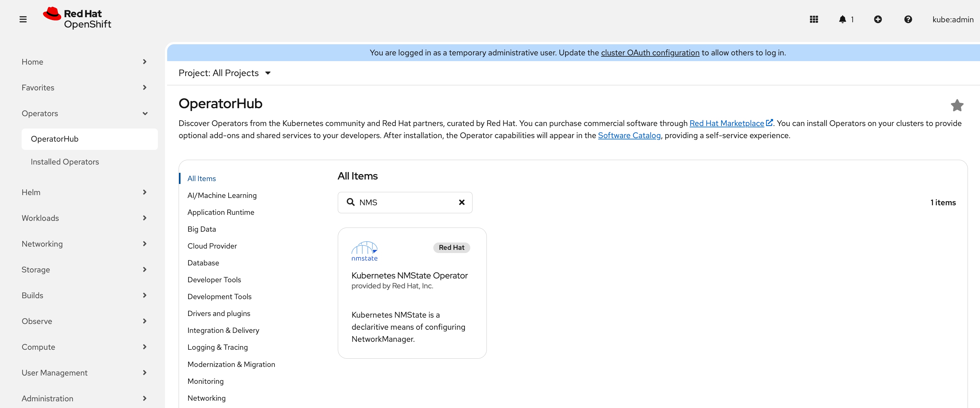Open the kube:admin user menu
Screen dimensions: 980x408
953,19
